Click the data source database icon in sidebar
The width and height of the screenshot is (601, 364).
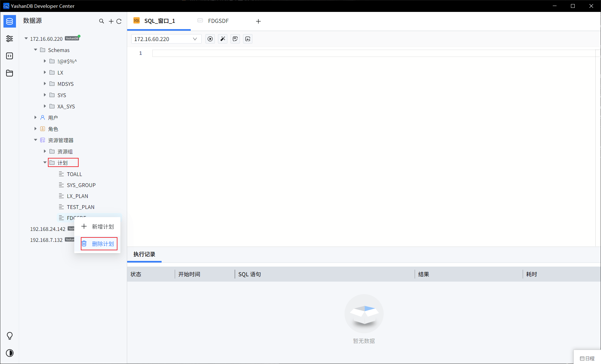click(9, 21)
